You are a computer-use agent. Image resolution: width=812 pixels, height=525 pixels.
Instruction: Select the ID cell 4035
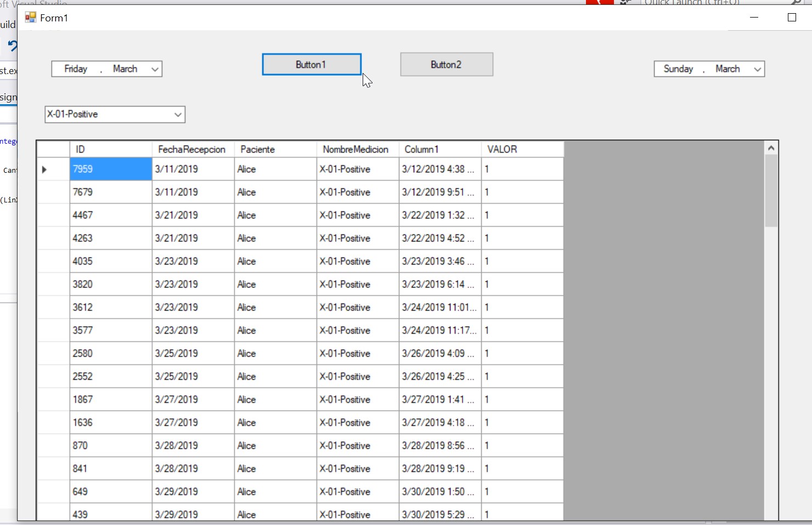tap(111, 261)
